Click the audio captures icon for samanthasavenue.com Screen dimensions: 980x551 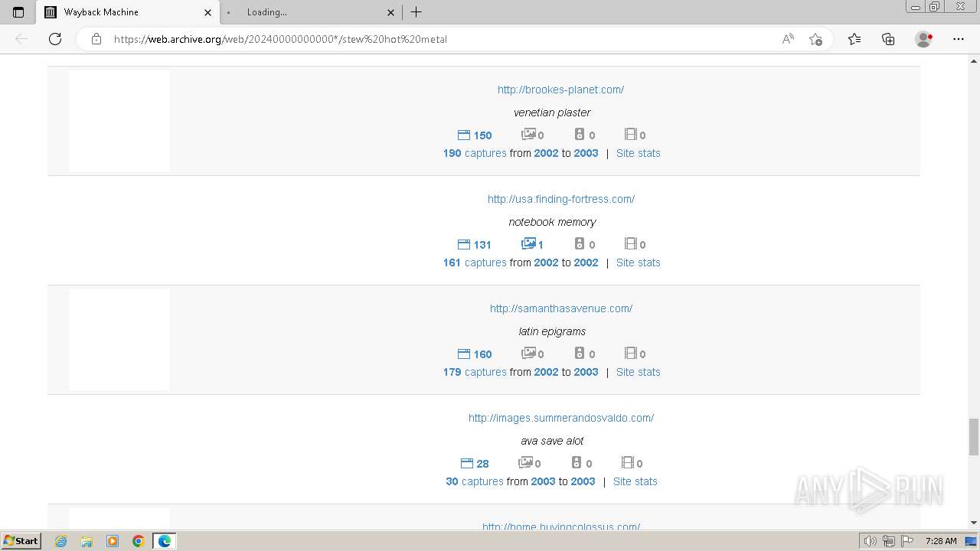pyautogui.click(x=580, y=354)
